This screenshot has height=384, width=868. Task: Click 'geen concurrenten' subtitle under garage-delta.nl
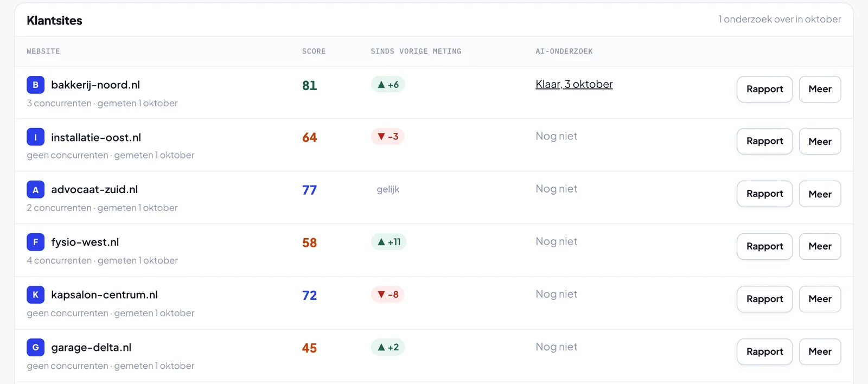point(67,366)
